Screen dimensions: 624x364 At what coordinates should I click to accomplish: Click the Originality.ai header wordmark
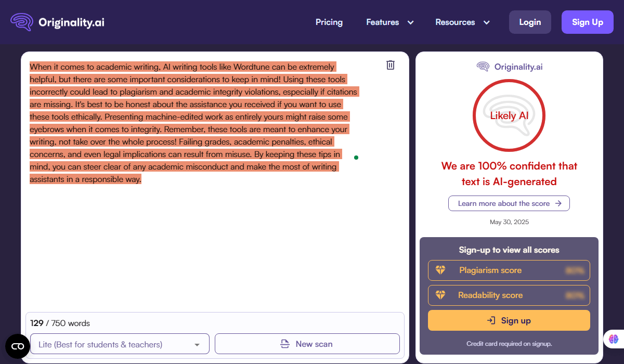pyautogui.click(x=72, y=22)
